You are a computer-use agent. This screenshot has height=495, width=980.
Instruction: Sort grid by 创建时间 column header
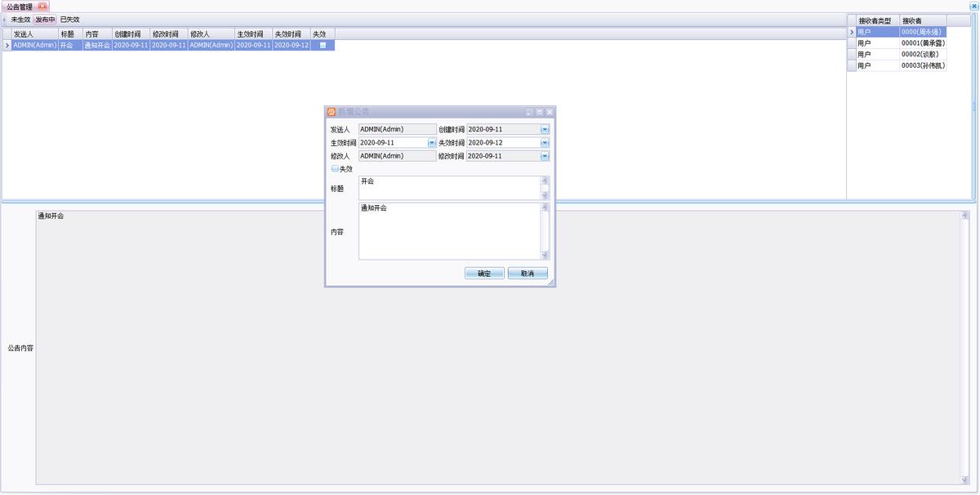(x=131, y=34)
